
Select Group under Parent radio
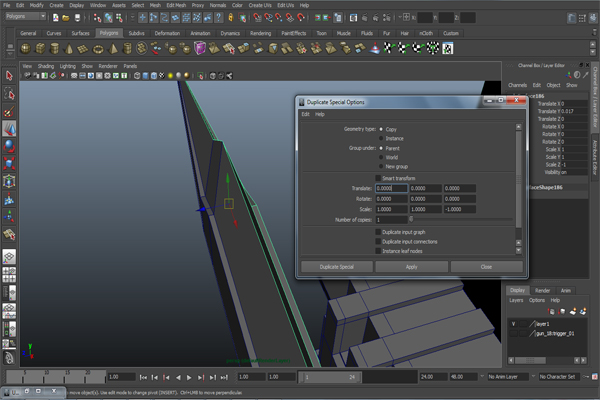pyautogui.click(x=381, y=148)
